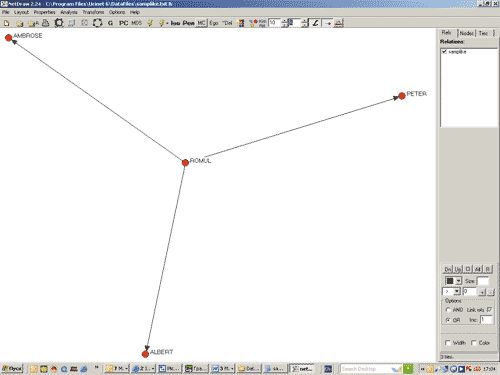Select the AND radio option

pyautogui.click(x=448, y=310)
